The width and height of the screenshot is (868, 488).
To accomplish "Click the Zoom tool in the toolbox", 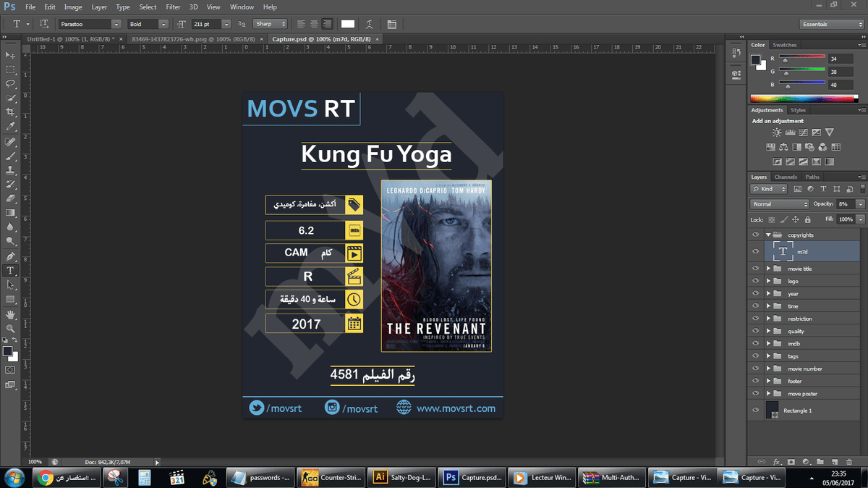I will (x=10, y=328).
